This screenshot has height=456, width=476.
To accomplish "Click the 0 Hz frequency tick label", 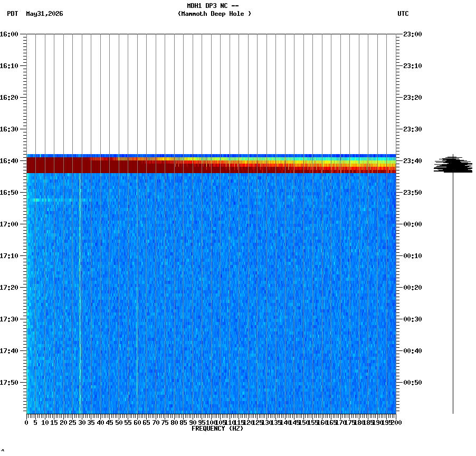I will pyautogui.click(x=27, y=423).
